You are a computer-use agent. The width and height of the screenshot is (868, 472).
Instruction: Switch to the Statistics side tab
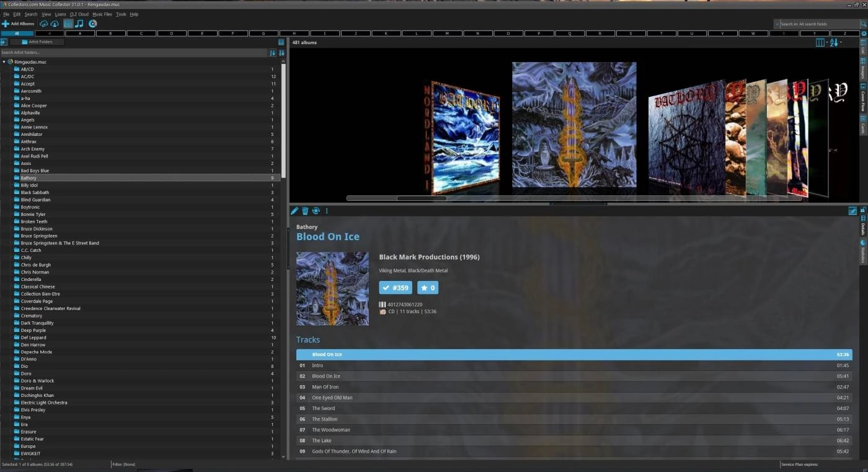click(x=863, y=251)
